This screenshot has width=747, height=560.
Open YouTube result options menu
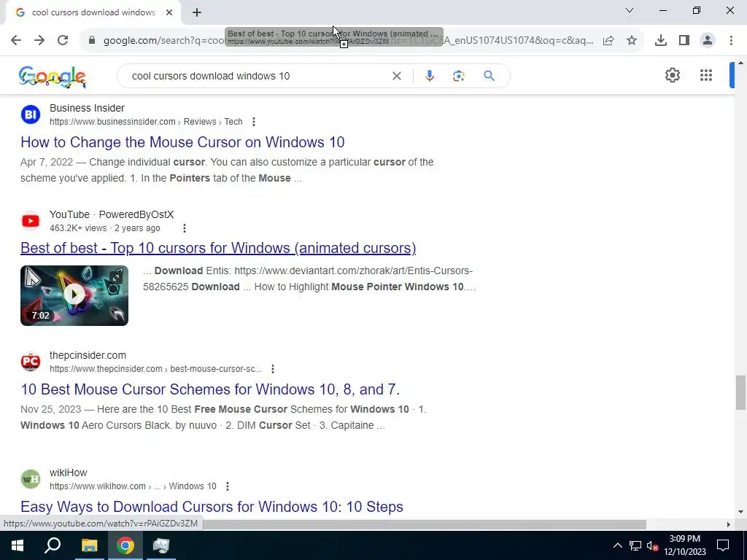tap(185, 228)
